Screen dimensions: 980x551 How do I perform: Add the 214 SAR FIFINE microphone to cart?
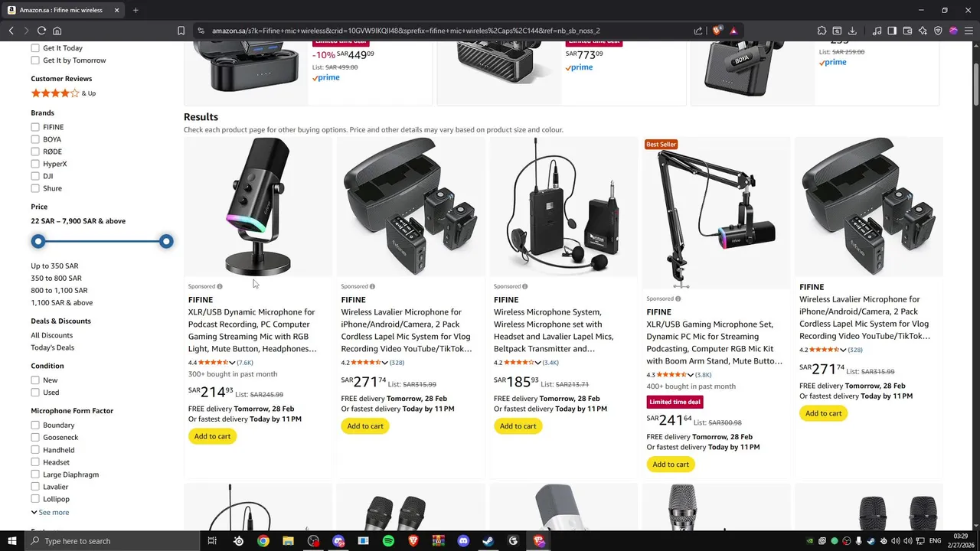coord(213,436)
